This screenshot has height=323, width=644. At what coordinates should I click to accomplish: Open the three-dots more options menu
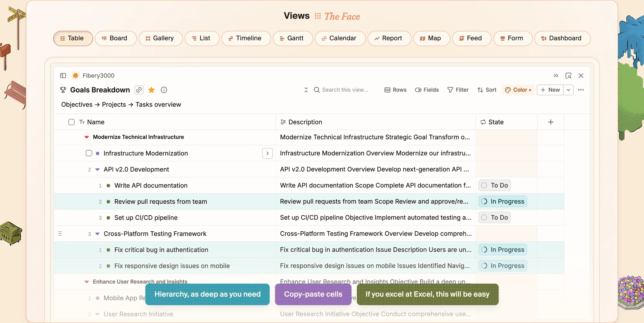(x=581, y=90)
